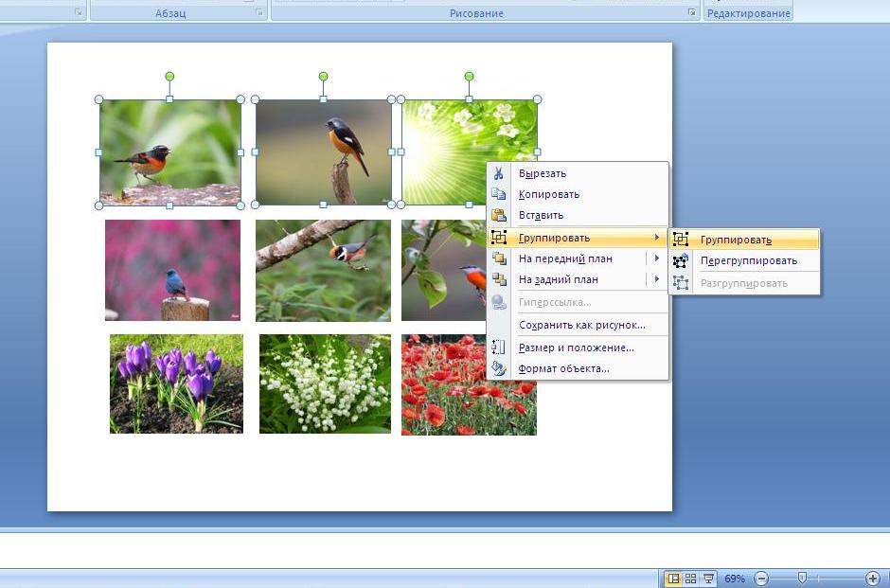Expand На задний план submenu arrow

(x=657, y=278)
